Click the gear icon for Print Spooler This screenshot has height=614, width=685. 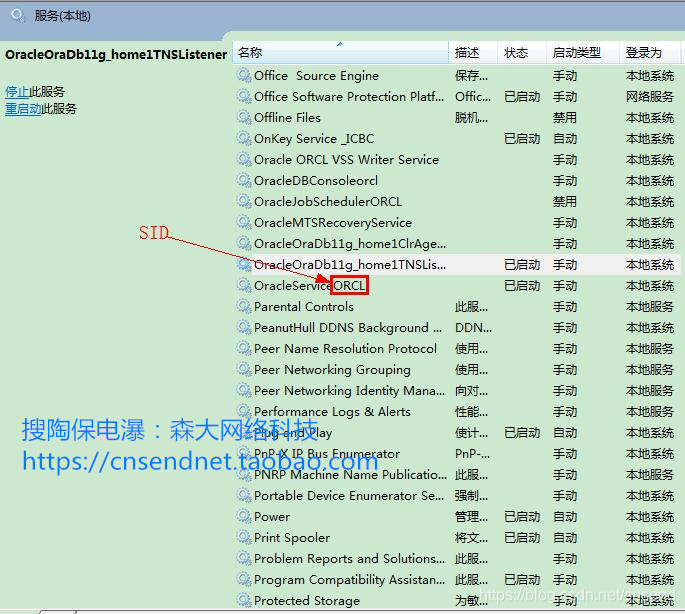(243, 538)
